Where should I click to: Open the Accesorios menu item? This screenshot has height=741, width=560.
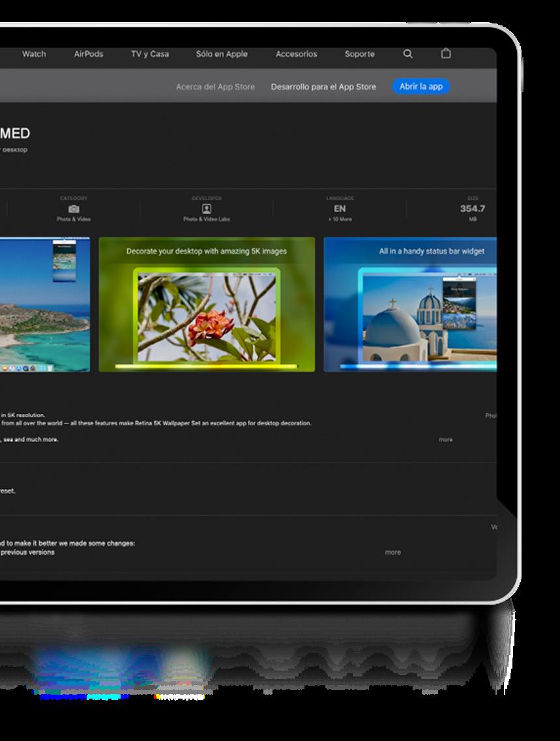pos(297,54)
